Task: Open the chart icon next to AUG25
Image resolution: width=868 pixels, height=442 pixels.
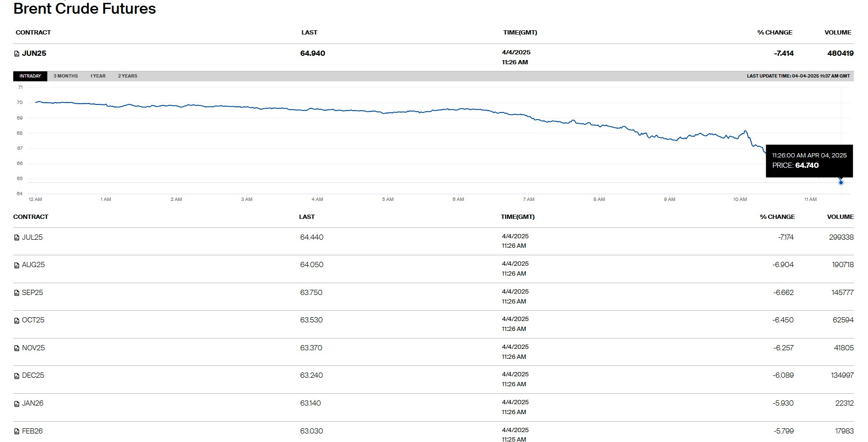Action: tap(17, 265)
